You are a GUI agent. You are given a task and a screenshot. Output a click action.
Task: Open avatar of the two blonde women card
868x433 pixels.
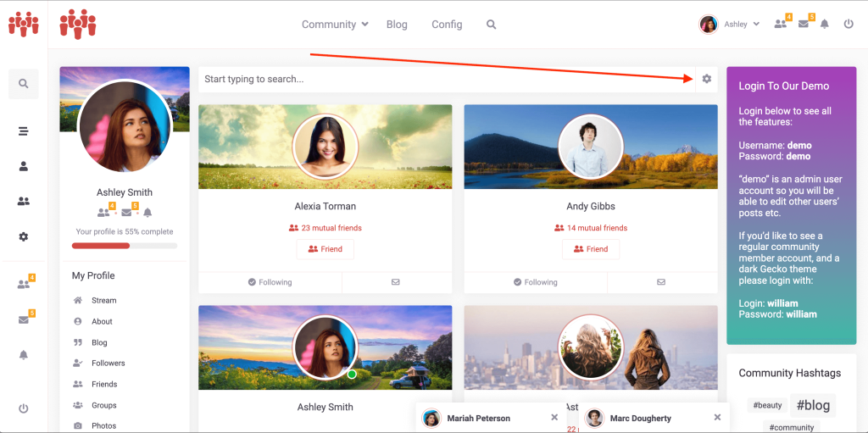click(591, 347)
